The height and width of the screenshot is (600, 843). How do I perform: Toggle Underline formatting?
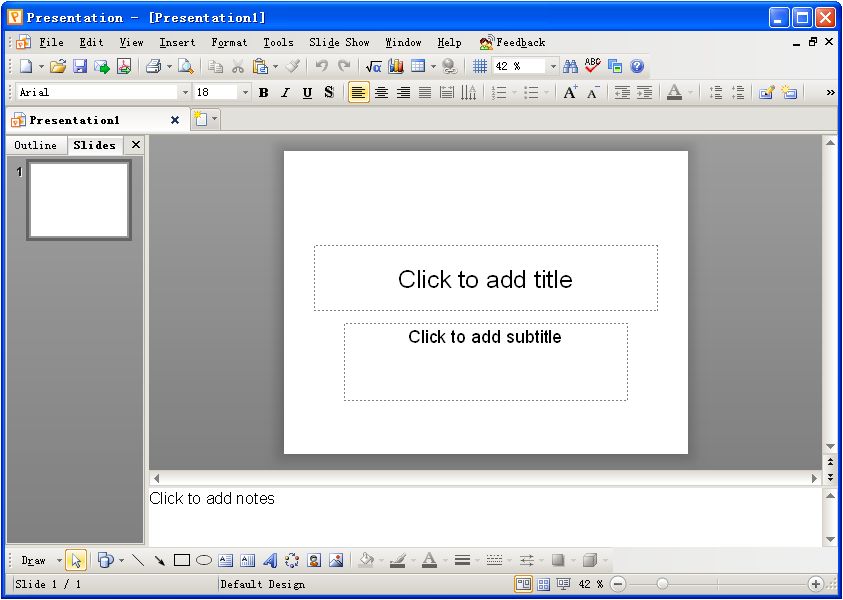click(x=308, y=92)
